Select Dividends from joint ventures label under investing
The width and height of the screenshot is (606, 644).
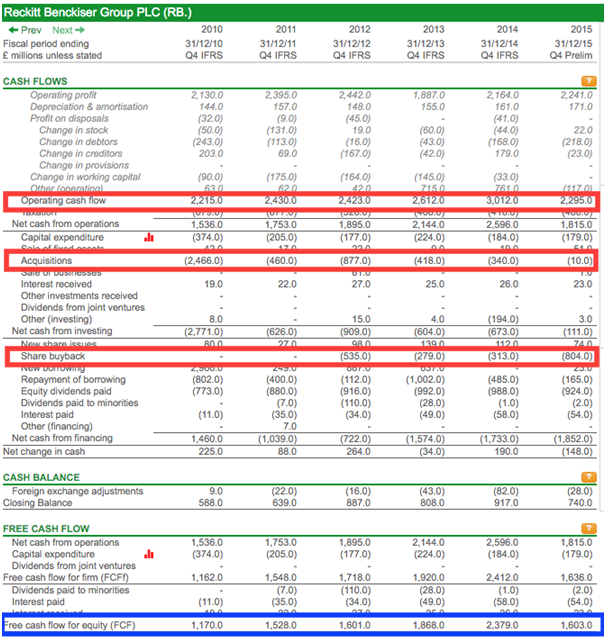point(83,308)
